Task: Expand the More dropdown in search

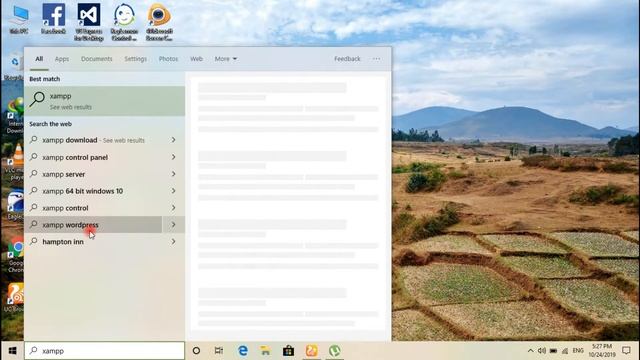Action: (226, 59)
